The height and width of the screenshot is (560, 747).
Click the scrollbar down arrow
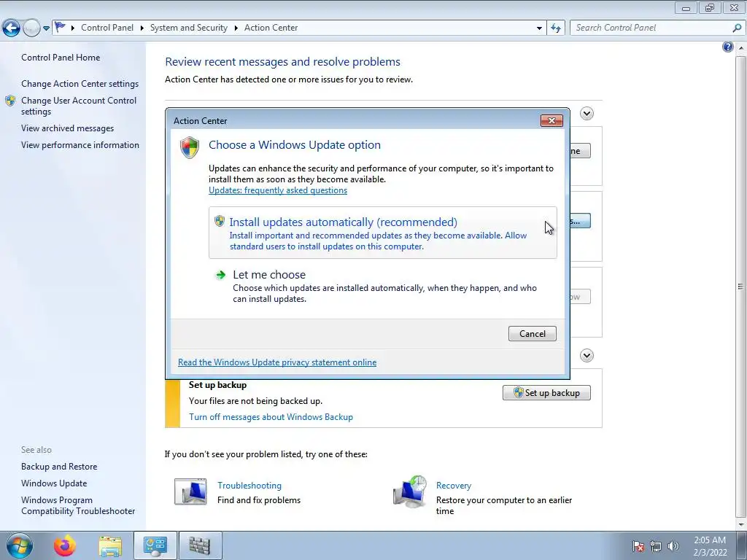pos(740,525)
